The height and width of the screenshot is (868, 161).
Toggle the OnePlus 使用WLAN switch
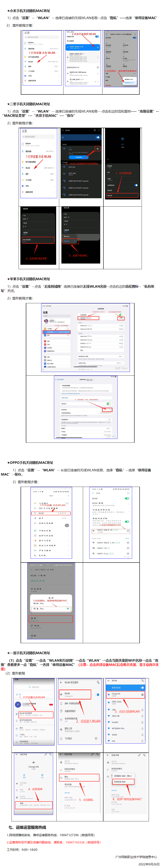pyautogui.click(x=142, y=688)
